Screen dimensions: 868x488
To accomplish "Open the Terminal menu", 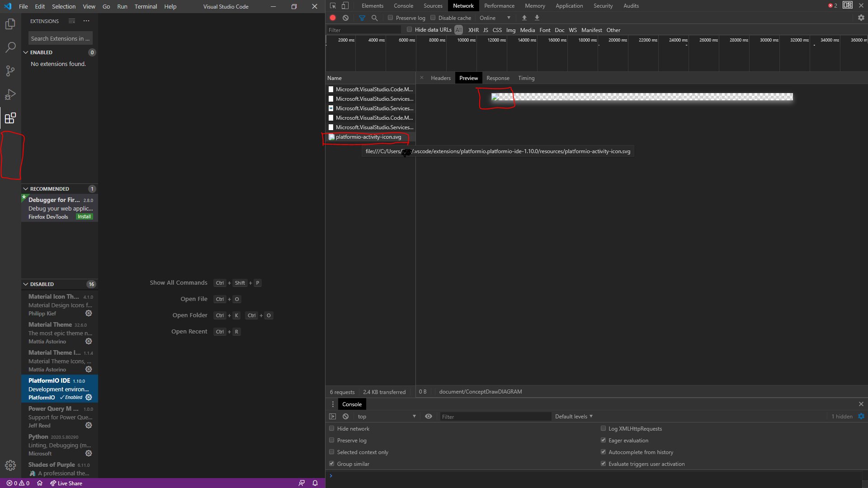I will pos(146,6).
